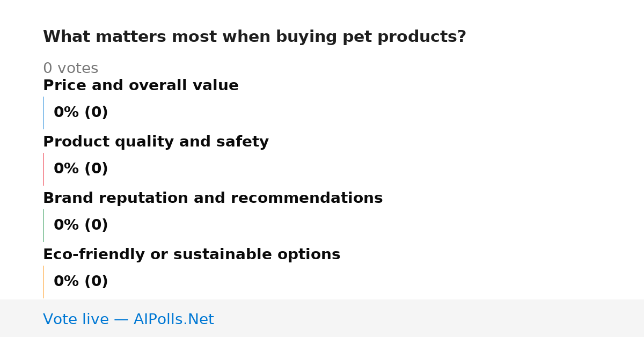Click the 0% (0) result under Brand reputation
This screenshot has width=644, height=337.
(x=81, y=225)
